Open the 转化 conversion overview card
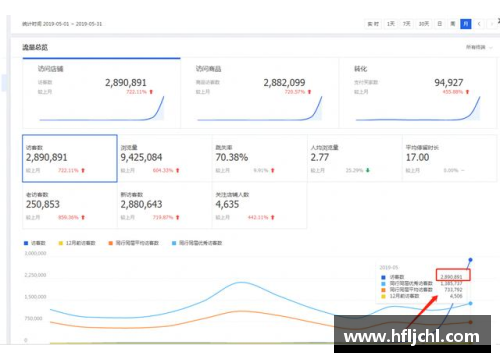The image size is (500, 362). tap(418, 93)
